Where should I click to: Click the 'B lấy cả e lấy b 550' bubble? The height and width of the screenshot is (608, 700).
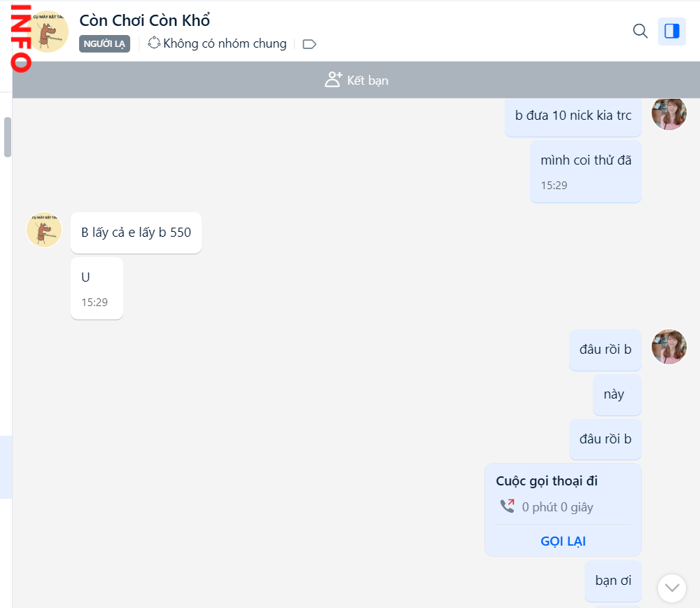pos(136,233)
